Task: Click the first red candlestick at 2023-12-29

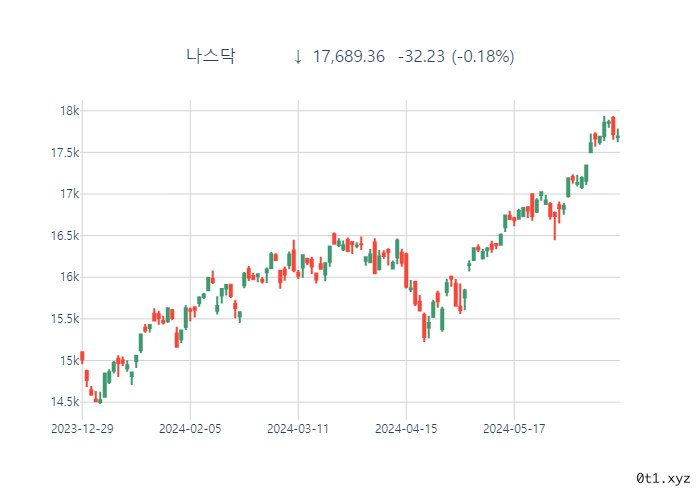Action: tap(82, 358)
